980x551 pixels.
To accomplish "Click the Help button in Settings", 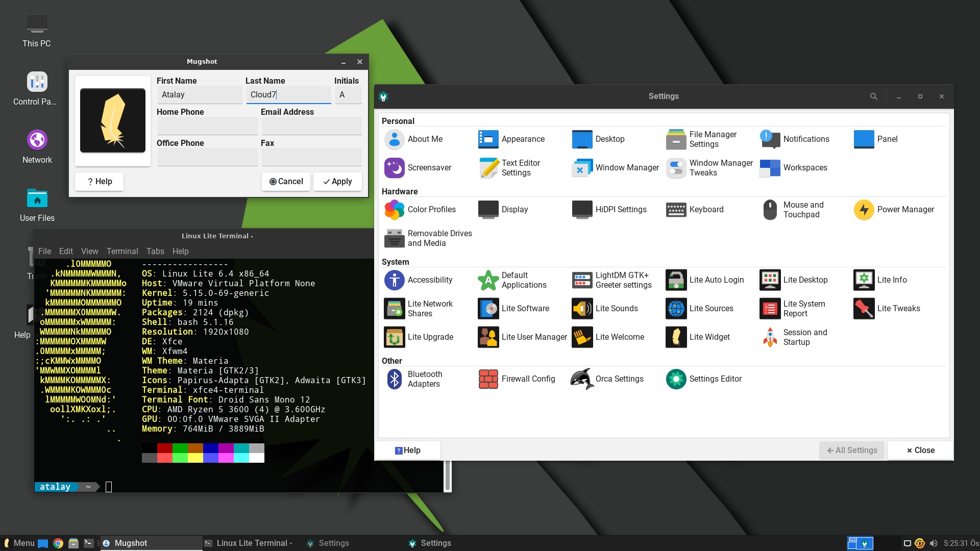I will pyautogui.click(x=408, y=450).
